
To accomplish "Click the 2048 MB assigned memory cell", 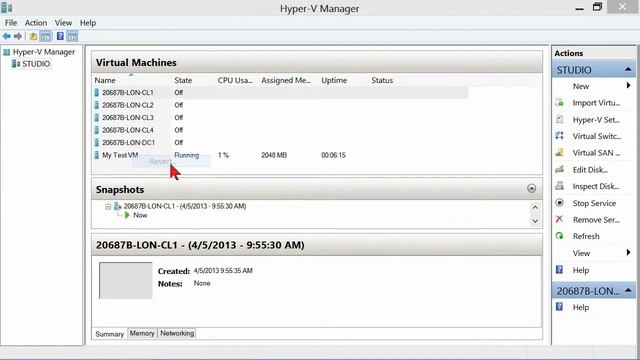I will click(274, 155).
